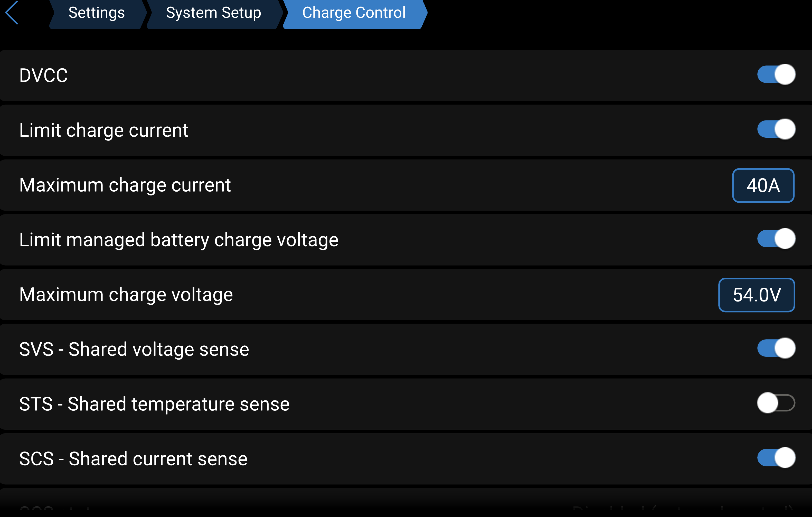Click the SCS - Shared current sense label

click(133, 459)
